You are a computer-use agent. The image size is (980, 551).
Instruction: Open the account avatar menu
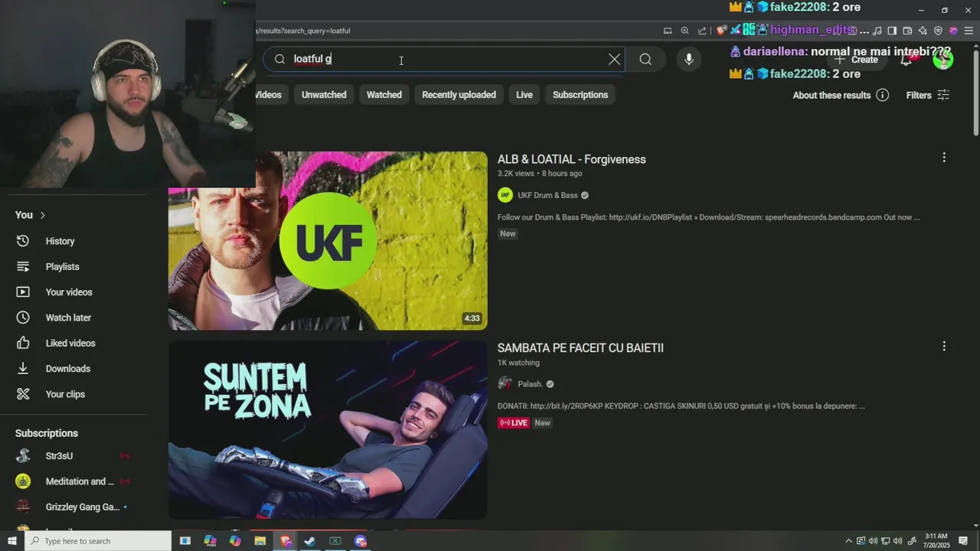(943, 60)
